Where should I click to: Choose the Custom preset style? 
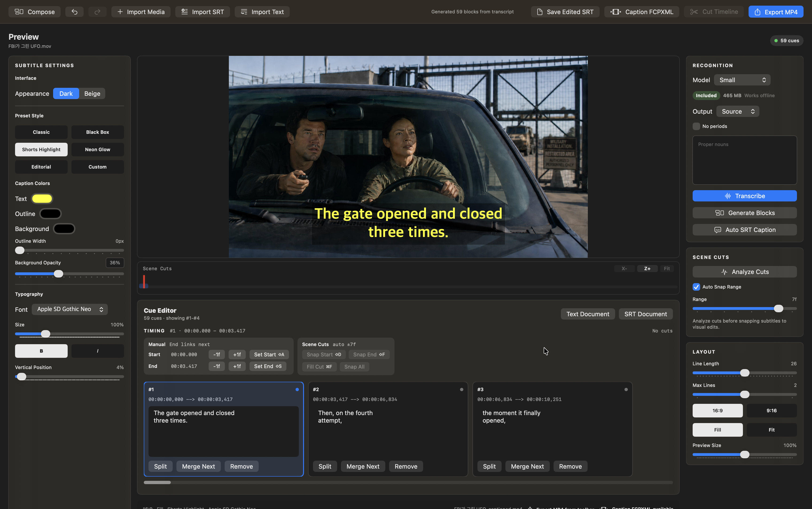pyautogui.click(x=98, y=167)
